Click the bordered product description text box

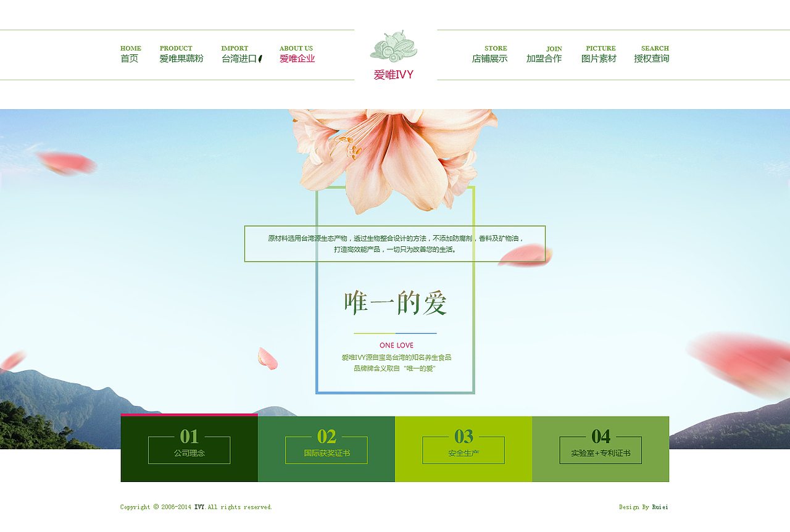click(x=395, y=243)
